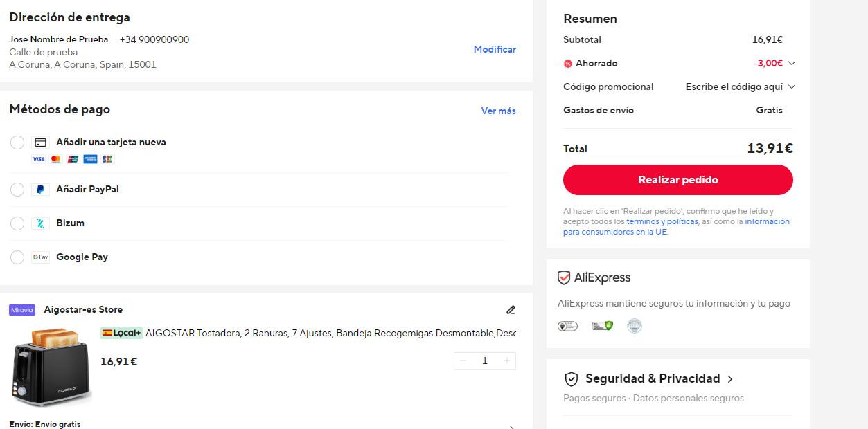Click the red savings percent icon
This screenshot has width=868, height=429.
pos(568,64)
